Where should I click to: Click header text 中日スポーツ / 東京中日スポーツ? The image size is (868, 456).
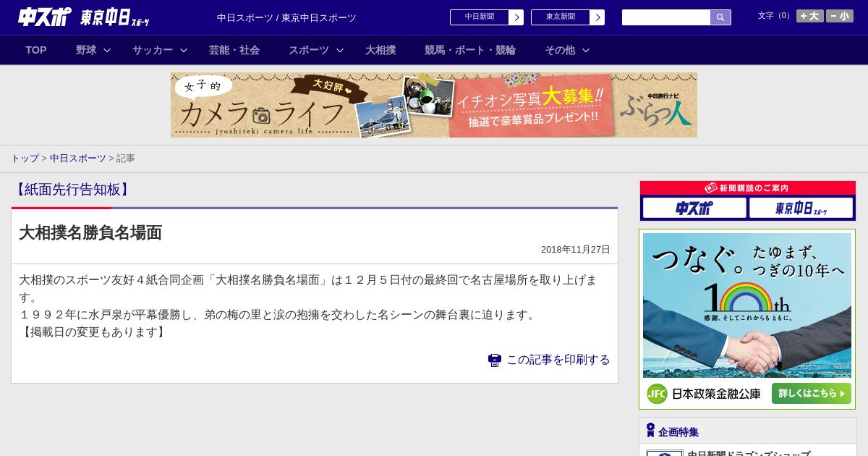[x=286, y=17]
